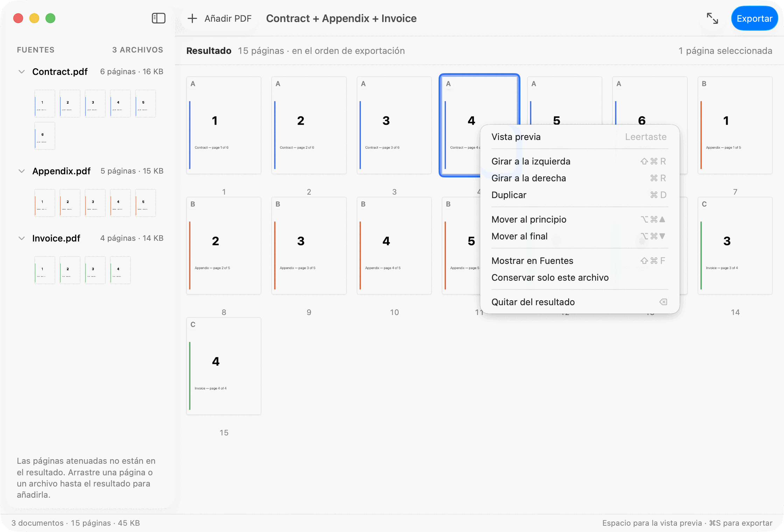The image size is (784, 532).
Task: Click the '3 ARCHIVOS' count label
Action: click(138, 50)
